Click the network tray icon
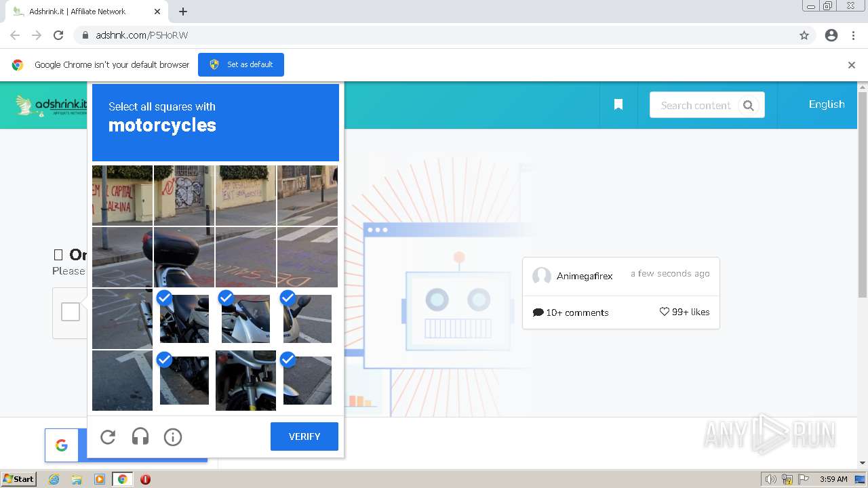This screenshot has width=868, height=488. click(x=787, y=479)
